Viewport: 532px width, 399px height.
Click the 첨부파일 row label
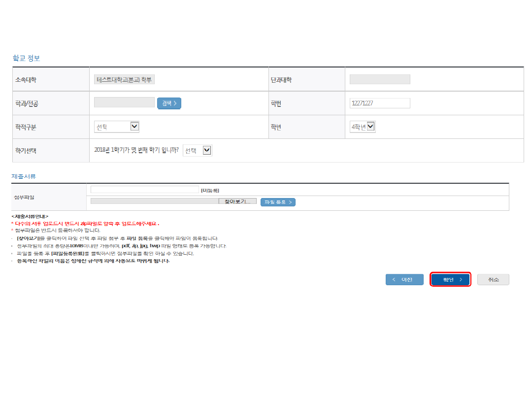pos(25,198)
